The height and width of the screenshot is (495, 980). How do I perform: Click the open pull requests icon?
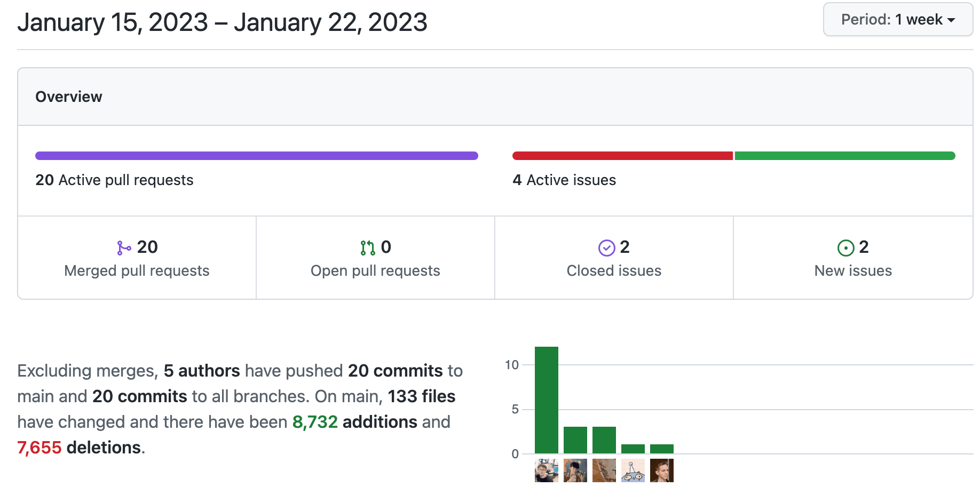coord(368,247)
